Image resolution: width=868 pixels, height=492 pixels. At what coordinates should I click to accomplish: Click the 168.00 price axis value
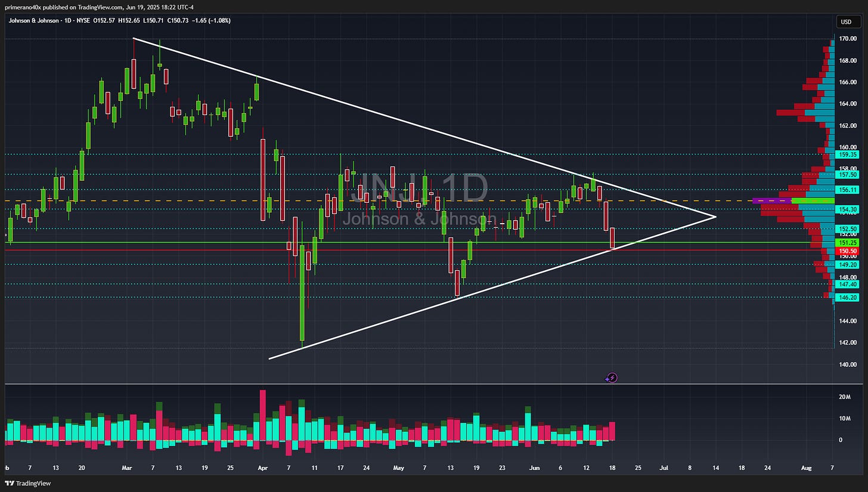point(848,60)
